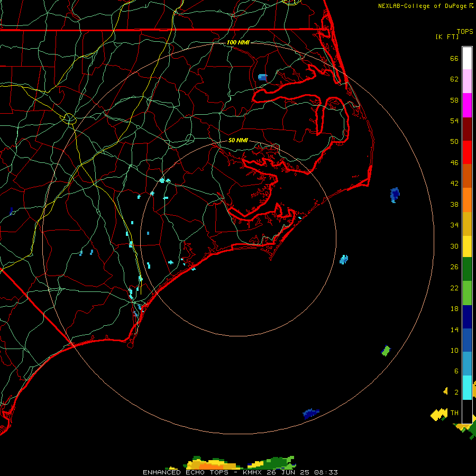Click the dark orange legend band

467,176
